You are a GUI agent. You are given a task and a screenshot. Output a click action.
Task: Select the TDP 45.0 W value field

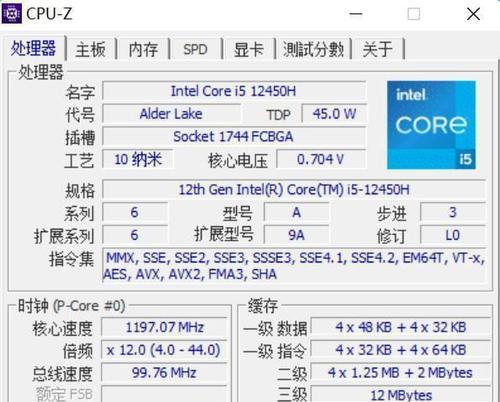(334, 114)
